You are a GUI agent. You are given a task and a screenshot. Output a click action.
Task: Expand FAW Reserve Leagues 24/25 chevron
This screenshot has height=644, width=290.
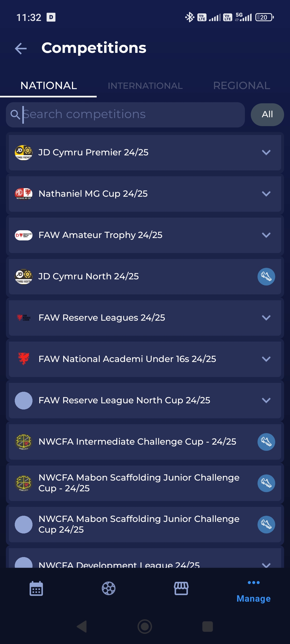coord(266,318)
